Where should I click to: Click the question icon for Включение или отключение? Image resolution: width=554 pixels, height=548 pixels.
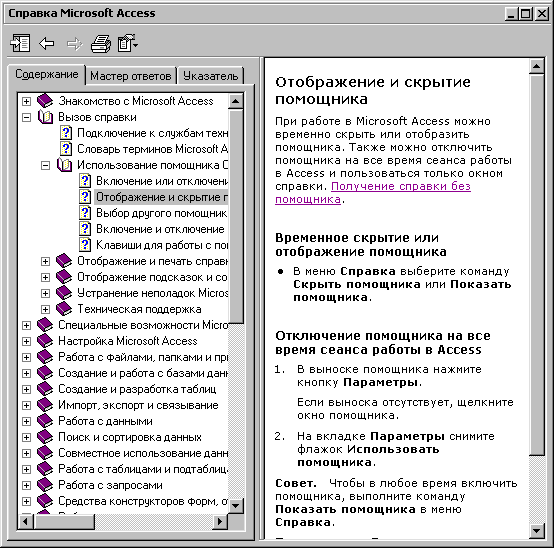(x=85, y=181)
